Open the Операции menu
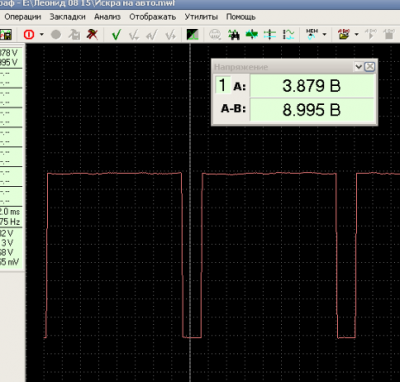Viewport: 400px width, 382px height. 23,17
